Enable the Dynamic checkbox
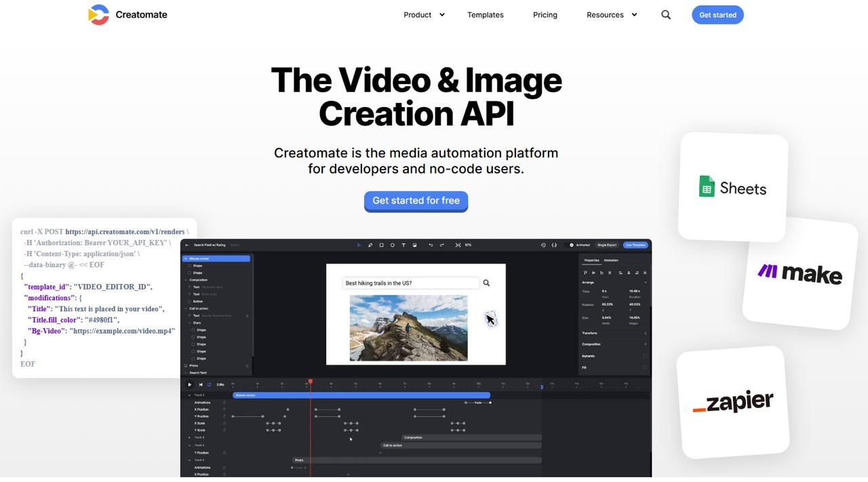This screenshot has width=868, height=482. click(645, 356)
